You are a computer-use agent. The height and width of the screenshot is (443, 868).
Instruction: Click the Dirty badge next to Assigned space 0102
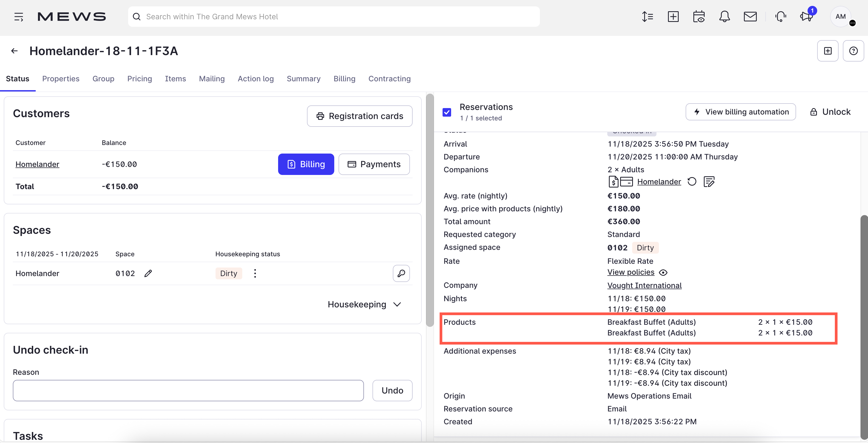645,248
